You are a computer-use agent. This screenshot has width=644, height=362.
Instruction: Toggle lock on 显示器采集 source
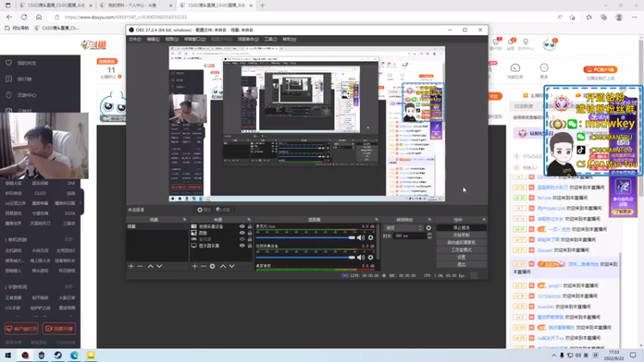[x=250, y=245]
